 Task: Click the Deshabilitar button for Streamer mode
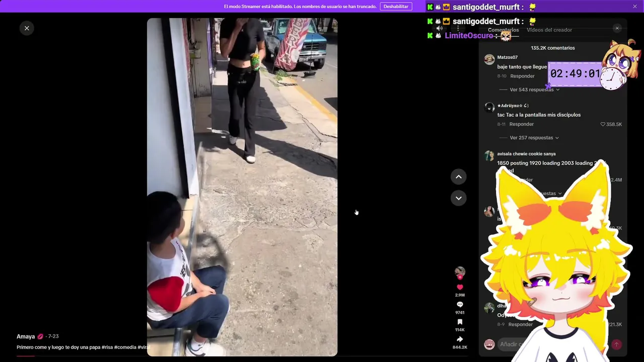[x=396, y=7]
